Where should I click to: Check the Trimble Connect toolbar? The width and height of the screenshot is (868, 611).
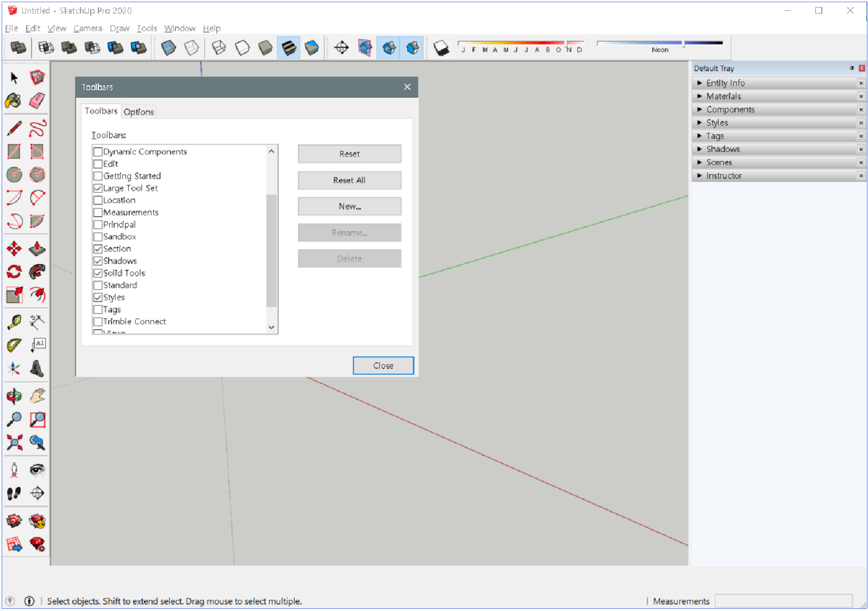98,322
